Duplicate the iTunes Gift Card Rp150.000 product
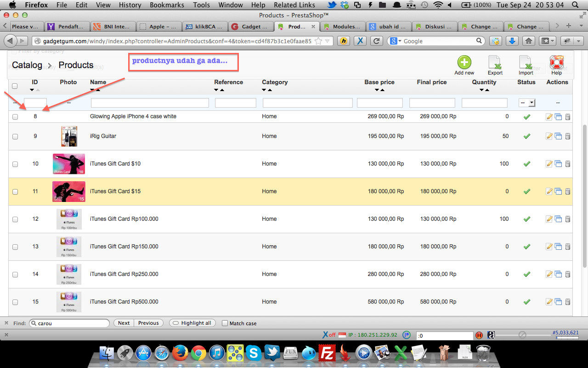Screen dimensions: 588x368 558,247
